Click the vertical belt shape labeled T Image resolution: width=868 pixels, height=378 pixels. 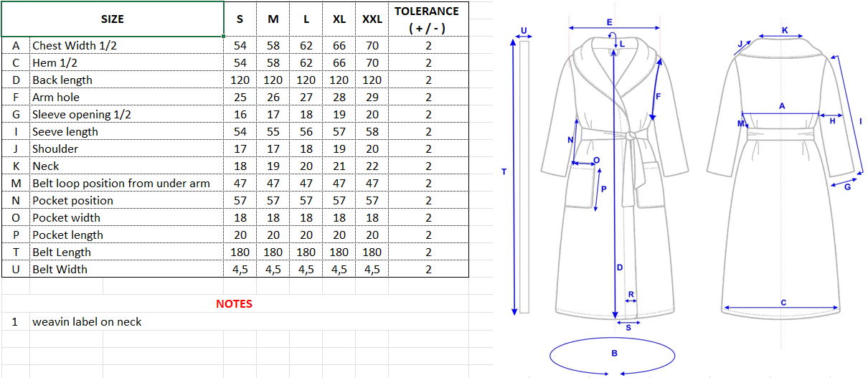coord(524,177)
